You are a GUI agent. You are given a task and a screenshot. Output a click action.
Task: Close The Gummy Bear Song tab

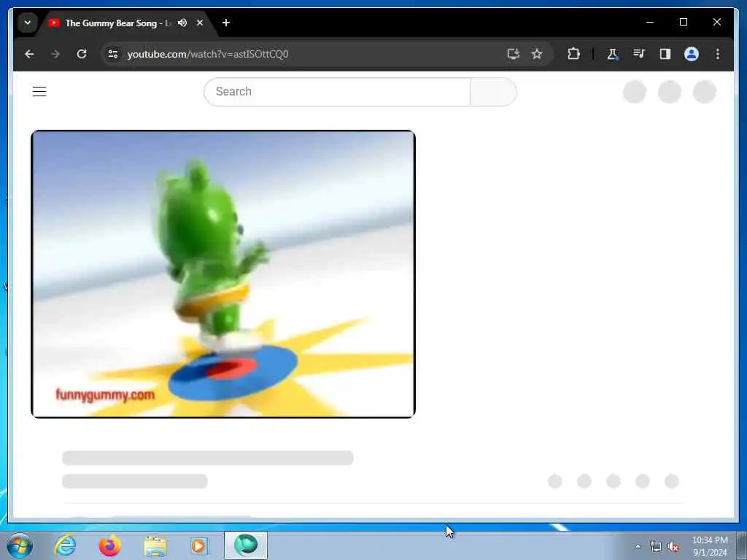[200, 23]
